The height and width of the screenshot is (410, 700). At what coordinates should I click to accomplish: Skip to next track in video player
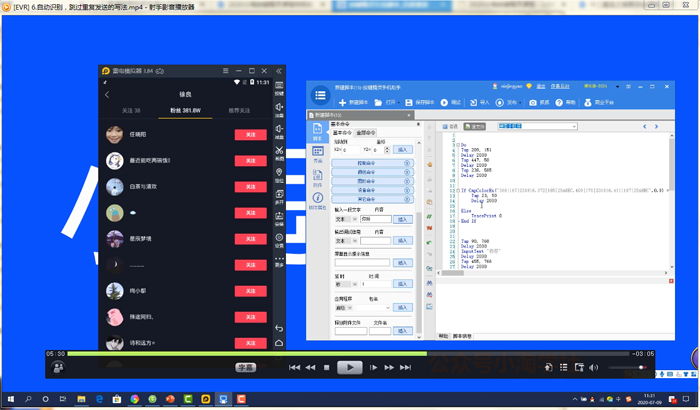tap(405, 368)
